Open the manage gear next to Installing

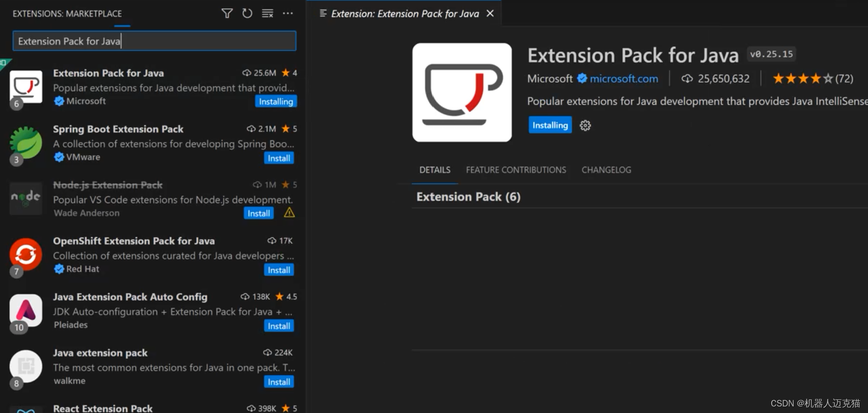(585, 125)
